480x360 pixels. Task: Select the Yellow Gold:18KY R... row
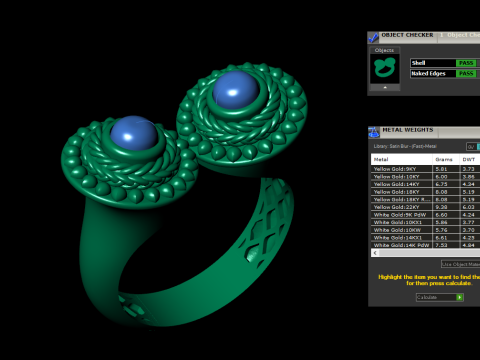[426, 199]
